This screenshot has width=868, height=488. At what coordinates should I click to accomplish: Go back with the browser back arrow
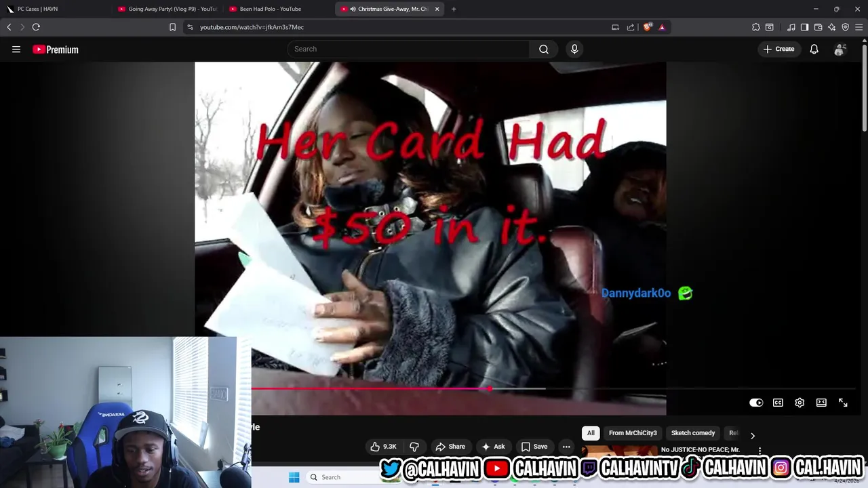coord(9,27)
